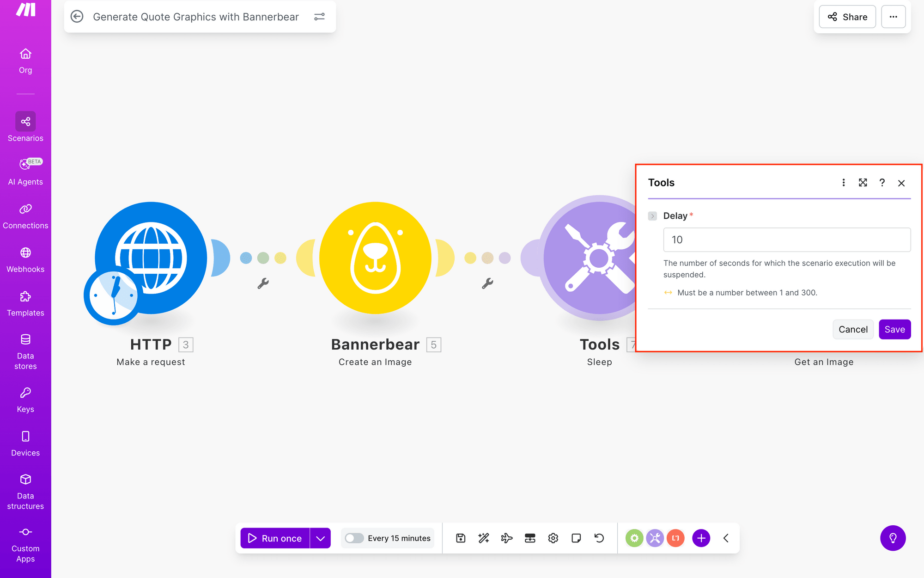Screen dimensions: 924x578
Task: Maximize the Tools settings panel
Action: [863, 183]
